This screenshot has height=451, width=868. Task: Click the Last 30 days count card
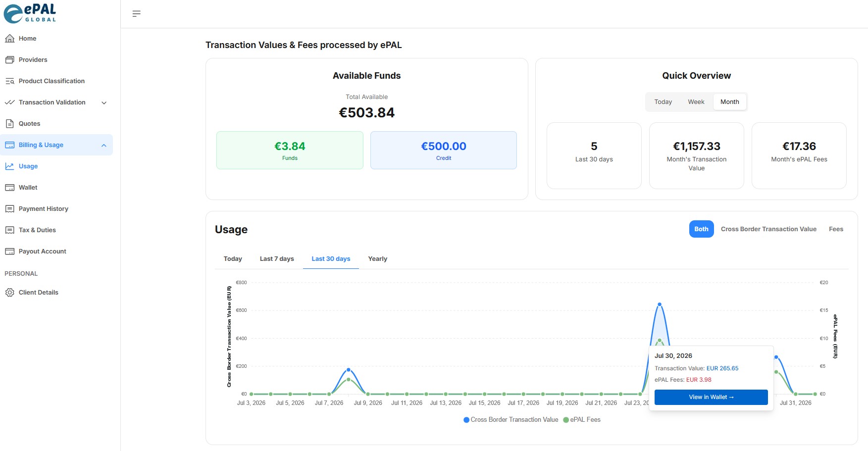(x=594, y=155)
